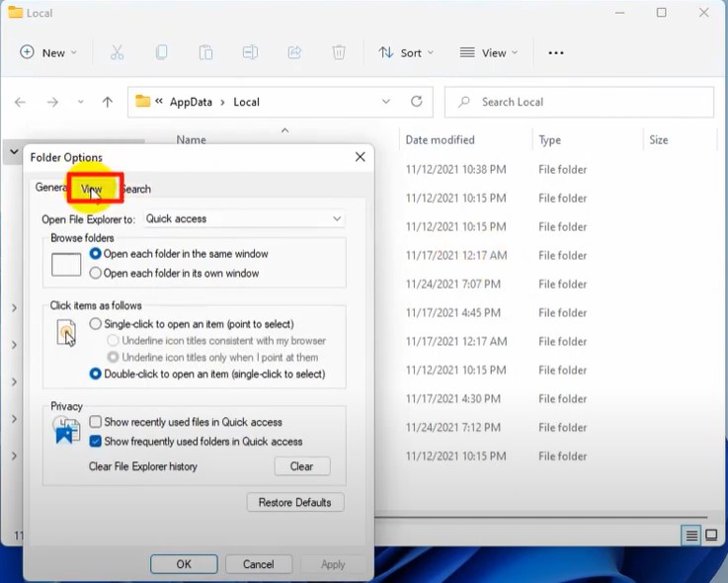Click inside the Search Local field
The image size is (728, 583).
click(579, 102)
